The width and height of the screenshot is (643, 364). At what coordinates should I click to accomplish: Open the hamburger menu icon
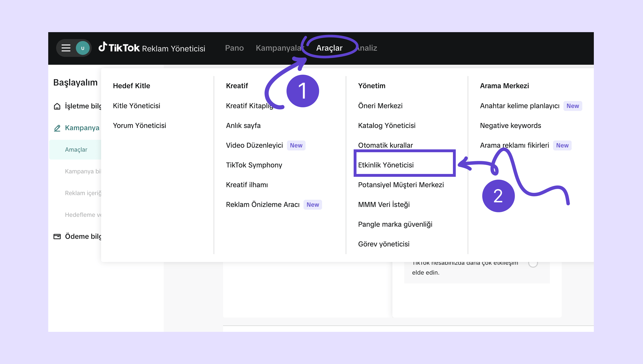point(66,48)
